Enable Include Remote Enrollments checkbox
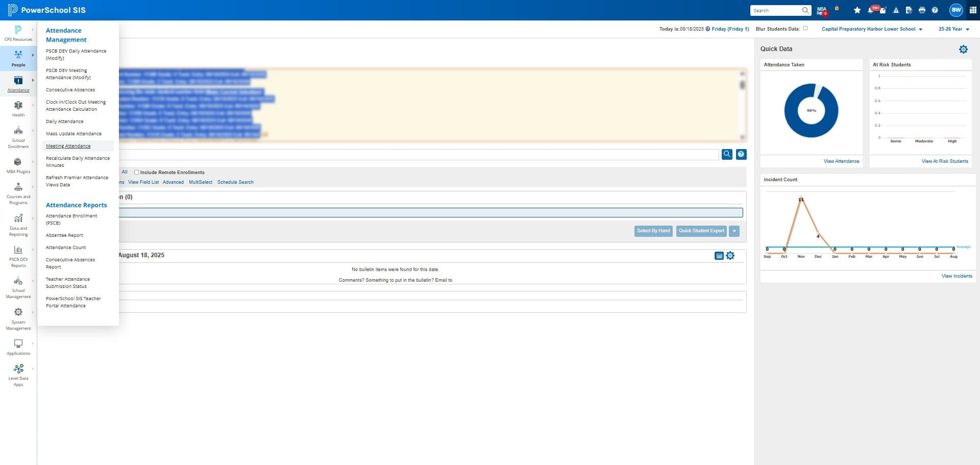980x465 pixels. click(x=136, y=173)
